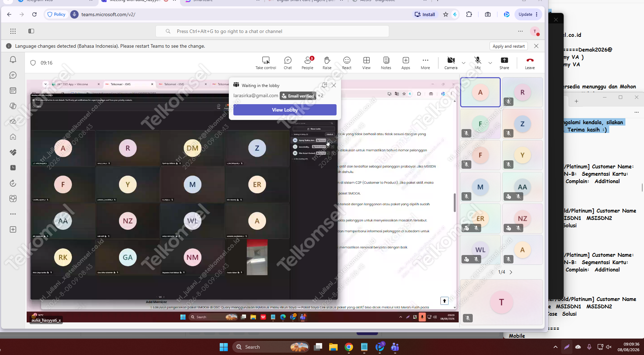Show more apps via sidebar ellipsis
The width and height of the screenshot is (644, 355).
coord(13,214)
